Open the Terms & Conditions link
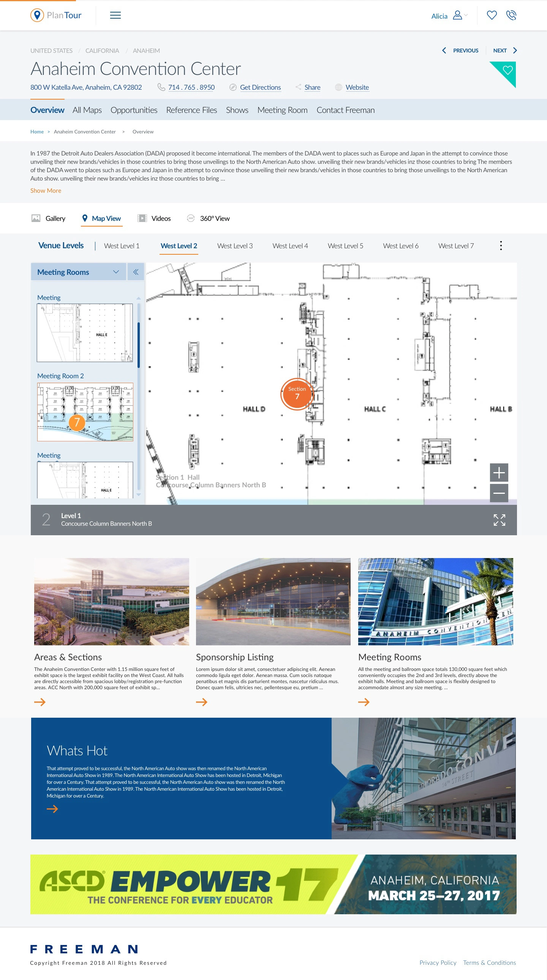 [x=489, y=962]
